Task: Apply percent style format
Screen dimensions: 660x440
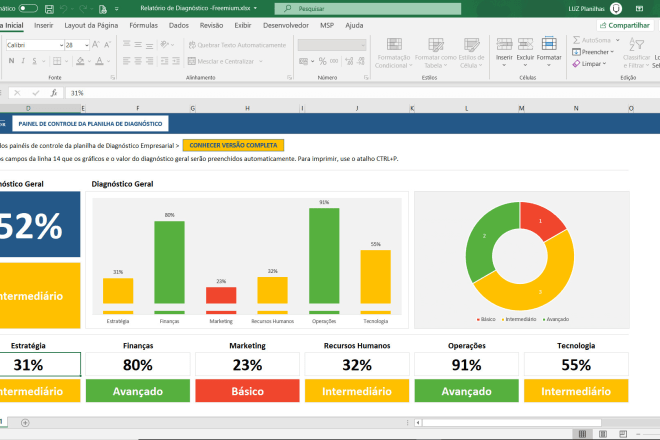Action: click(x=322, y=61)
